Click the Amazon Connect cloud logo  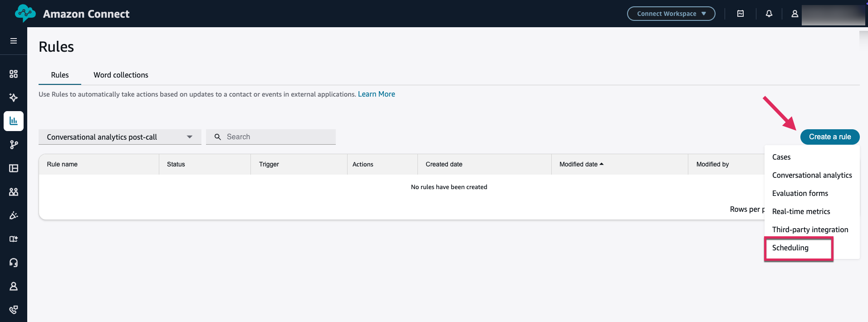pyautogui.click(x=25, y=13)
